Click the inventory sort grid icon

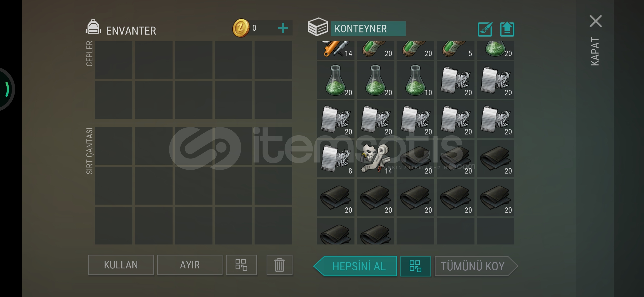tap(241, 265)
